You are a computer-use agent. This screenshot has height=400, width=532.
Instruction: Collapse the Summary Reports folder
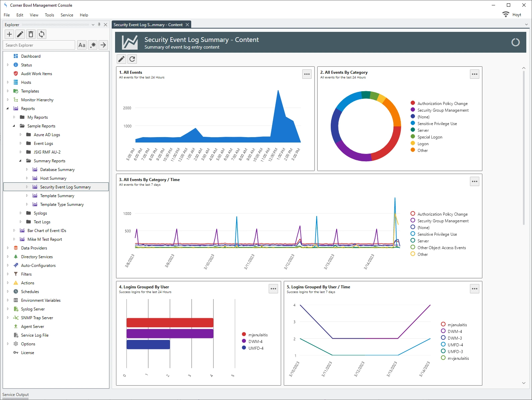pyautogui.click(x=20, y=161)
